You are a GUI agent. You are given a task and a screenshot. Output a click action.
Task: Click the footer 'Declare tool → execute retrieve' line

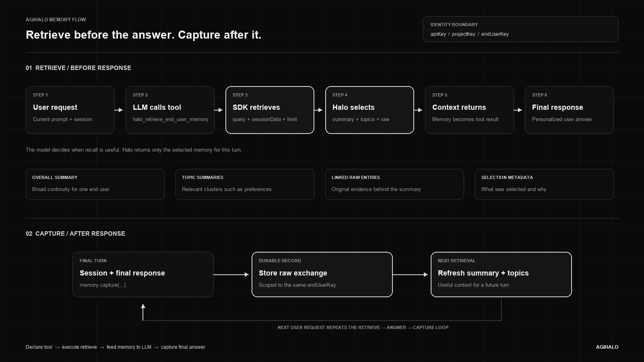pyautogui.click(x=116, y=347)
